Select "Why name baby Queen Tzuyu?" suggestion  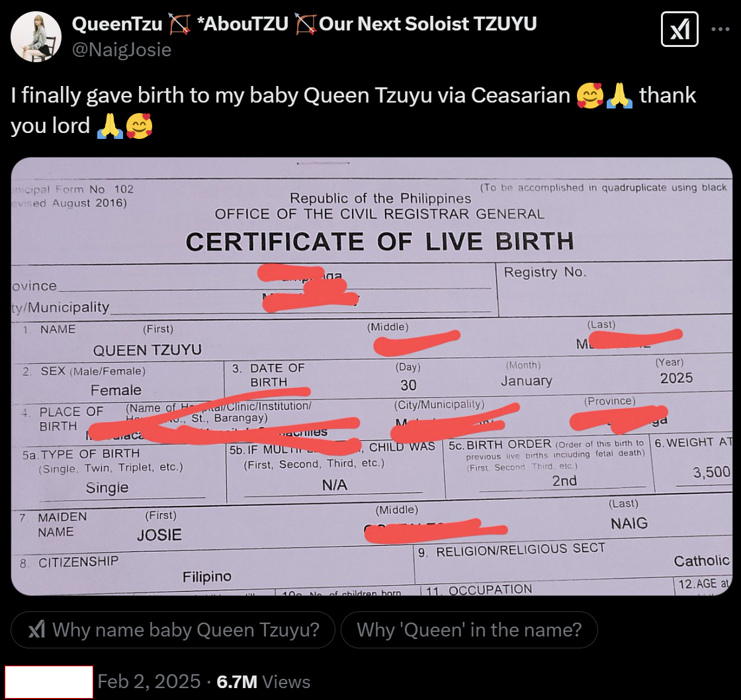(x=173, y=630)
